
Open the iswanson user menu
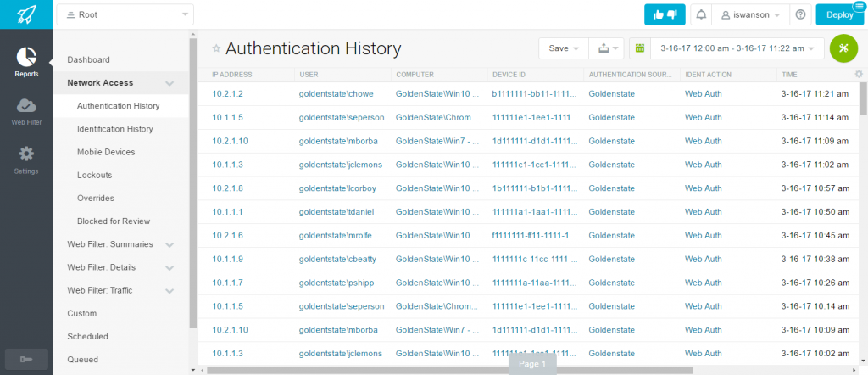[751, 15]
